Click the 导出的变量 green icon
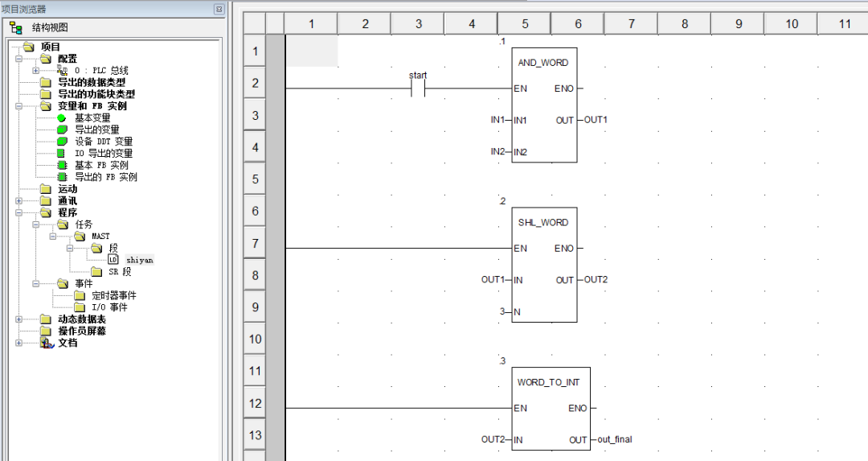The image size is (868, 461). click(x=61, y=130)
